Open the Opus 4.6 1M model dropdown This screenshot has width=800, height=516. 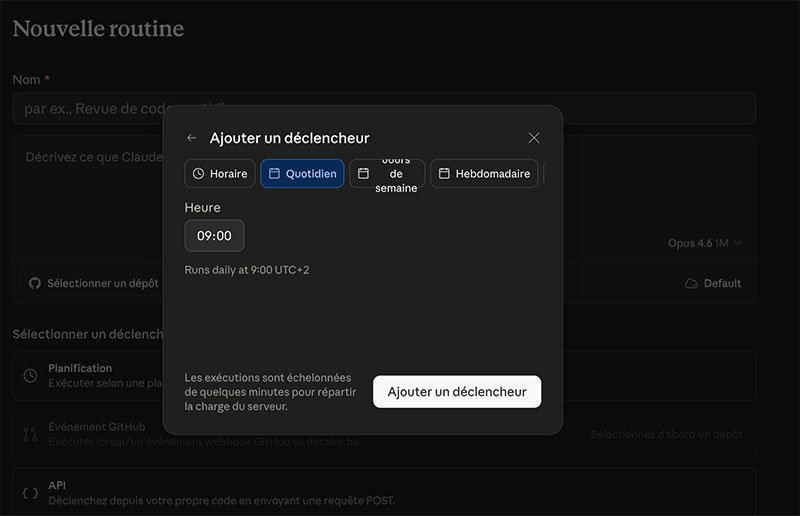tap(704, 243)
